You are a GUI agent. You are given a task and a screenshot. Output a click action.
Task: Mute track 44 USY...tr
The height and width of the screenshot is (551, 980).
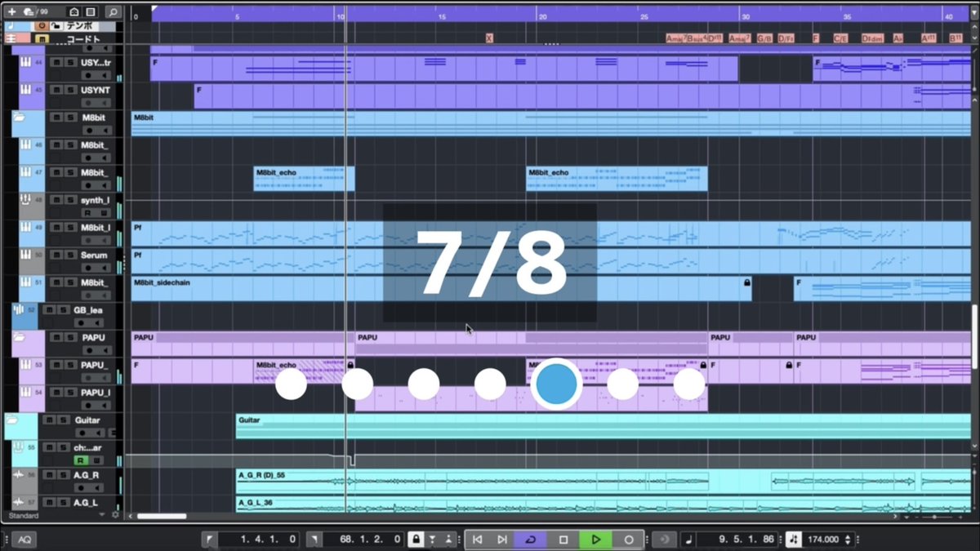click(x=56, y=62)
